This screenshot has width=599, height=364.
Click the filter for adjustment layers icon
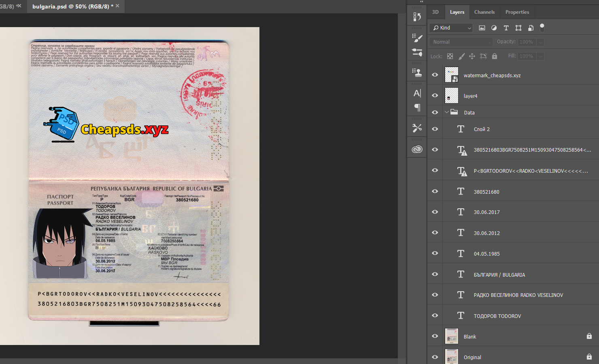click(494, 28)
